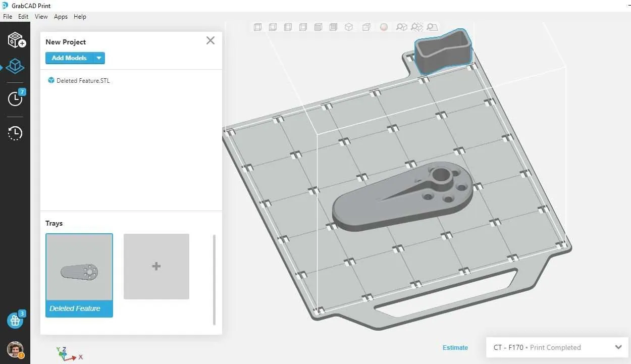Click the Trays panel vertical scrollbar
This screenshot has width=631, height=364.
214,280
